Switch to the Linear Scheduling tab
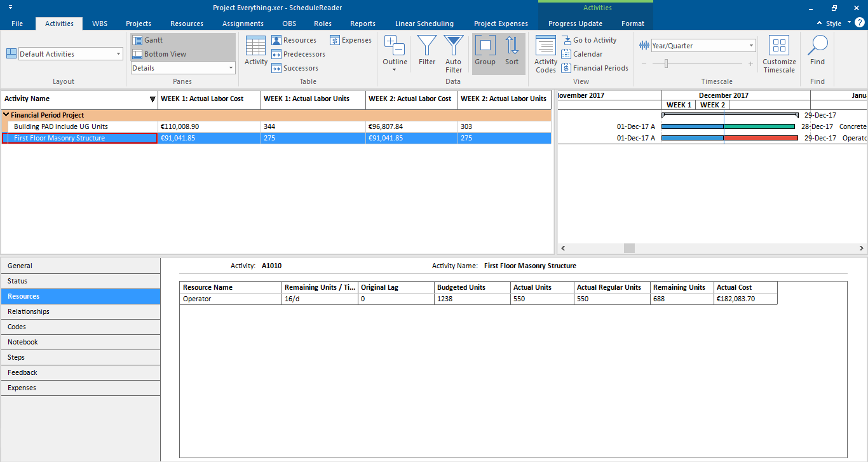This screenshot has width=868, height=462. (x=424, y=24)
